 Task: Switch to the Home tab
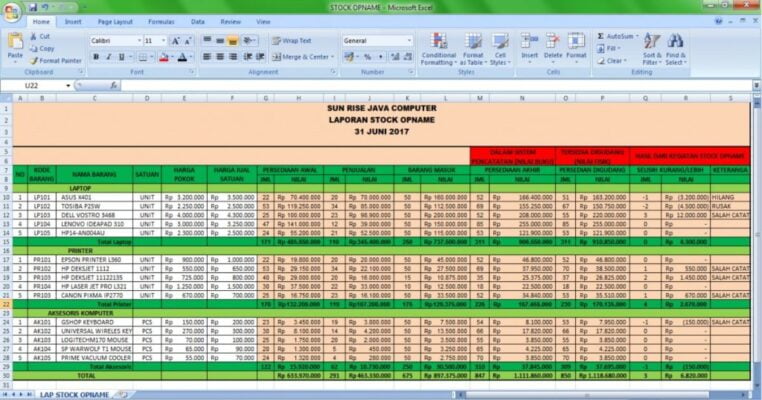point(41,22)
